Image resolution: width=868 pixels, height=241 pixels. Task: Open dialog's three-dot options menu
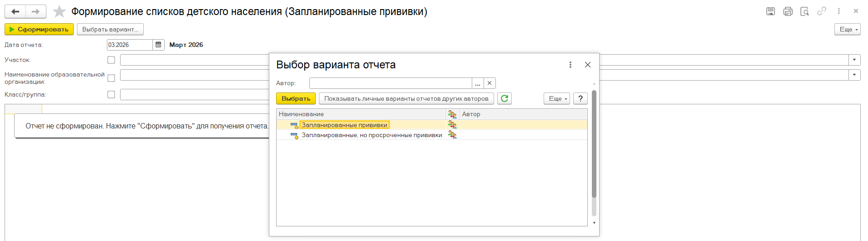[570, 65]
